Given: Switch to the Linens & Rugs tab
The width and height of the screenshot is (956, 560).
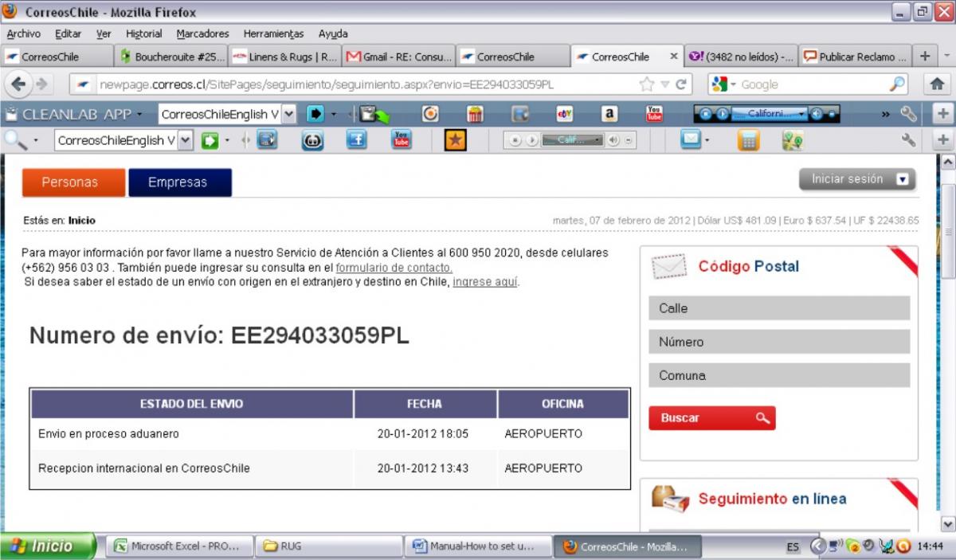Looking at the screenshot, I should point(285,57).
